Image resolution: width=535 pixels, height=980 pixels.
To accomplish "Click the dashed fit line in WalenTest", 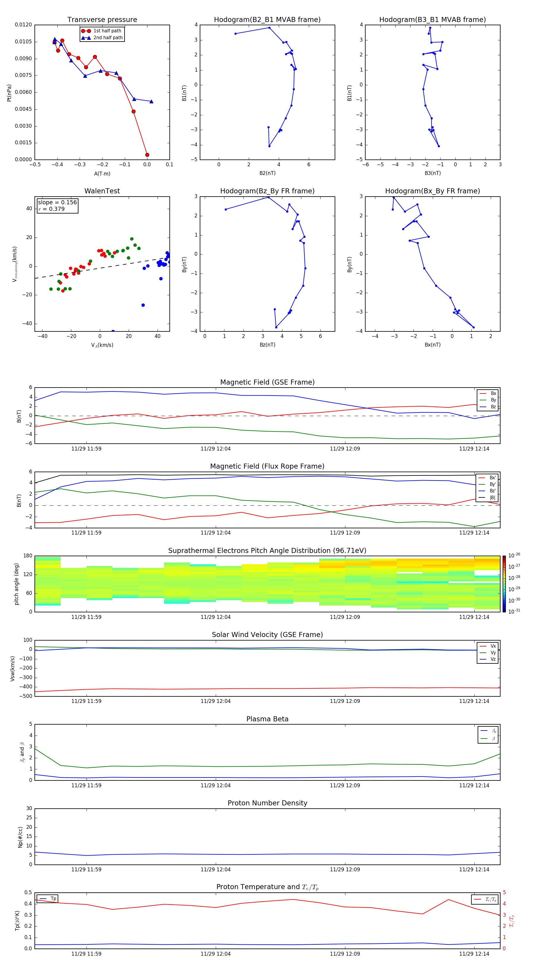I will 102,268.
